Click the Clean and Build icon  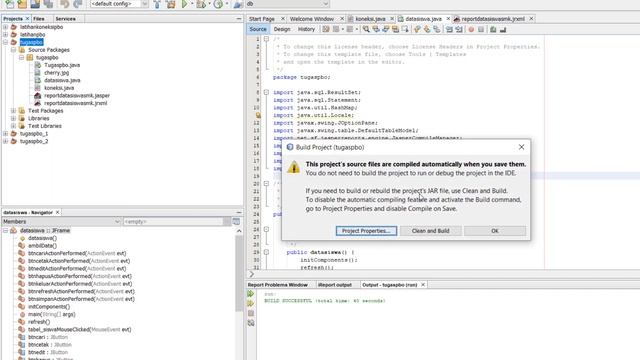[171, 4]
